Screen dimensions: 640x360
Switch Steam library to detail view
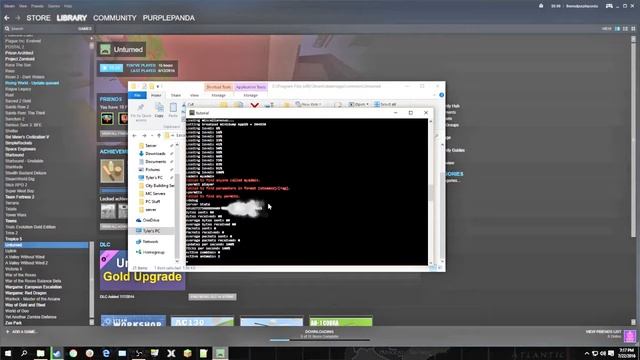coord(617,29)
